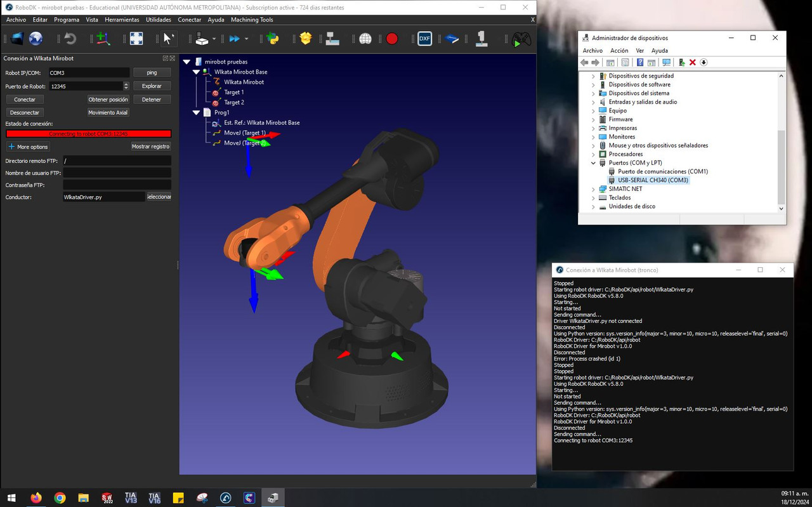The image size is (812, 507).
Task: Collapse Puertos (COM y LPT) node
Action: [x=593, y=163]
